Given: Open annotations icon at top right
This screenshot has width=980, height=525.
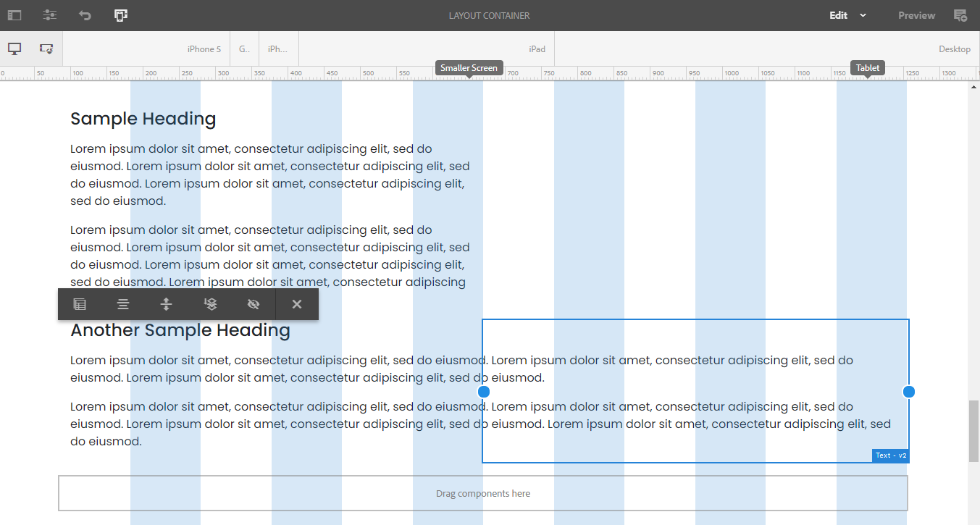Looking at the screenshot, I should tap(960, 15).
